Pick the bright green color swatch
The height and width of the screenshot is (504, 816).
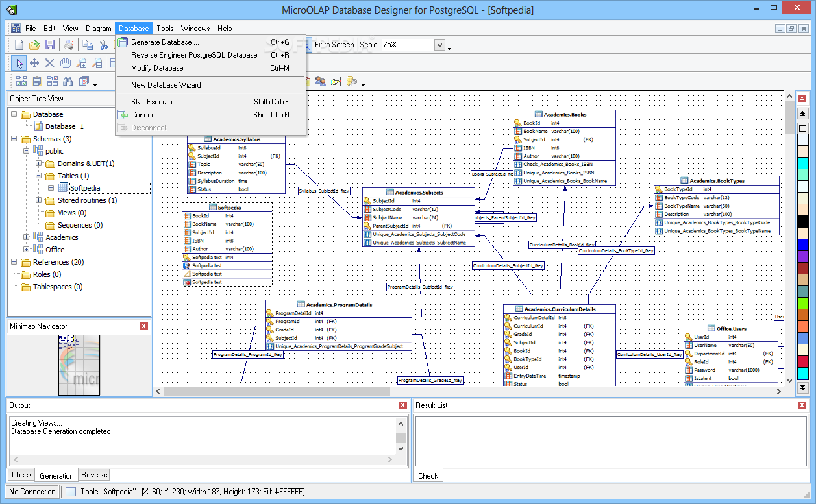coord(803,303)
